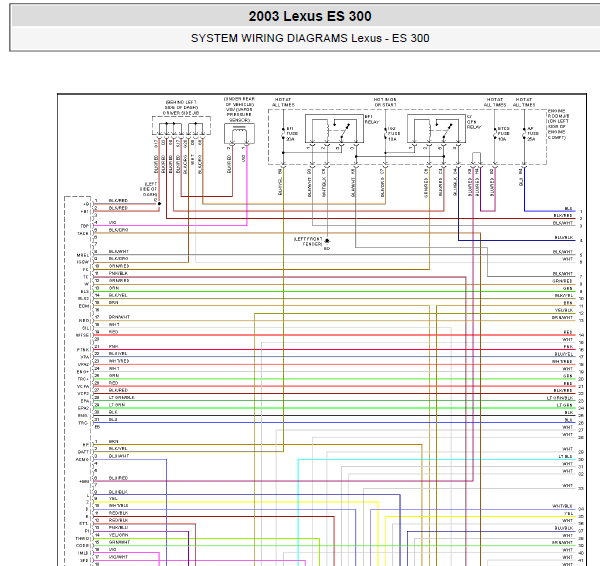Select the MREL pin label
The width and height of the screenshot is (600, 566).
[x=83, y=255]
